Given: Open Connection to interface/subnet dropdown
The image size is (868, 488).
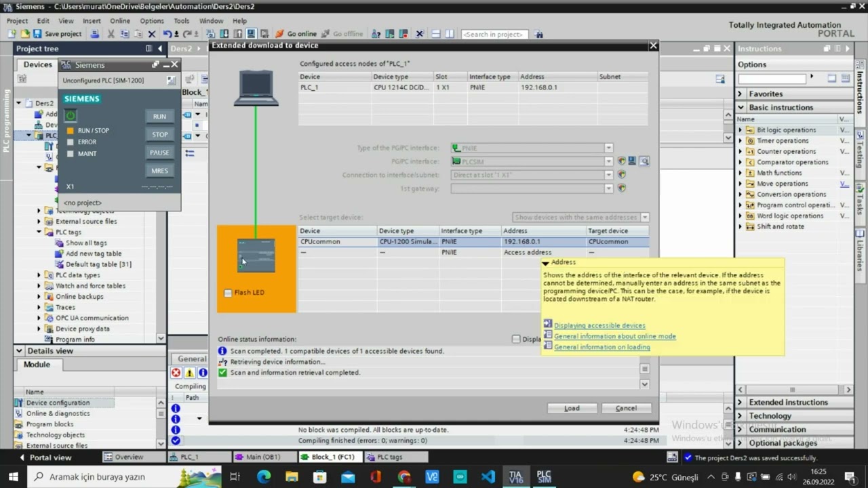Looking at the screenshot, I should pos(608,175).
